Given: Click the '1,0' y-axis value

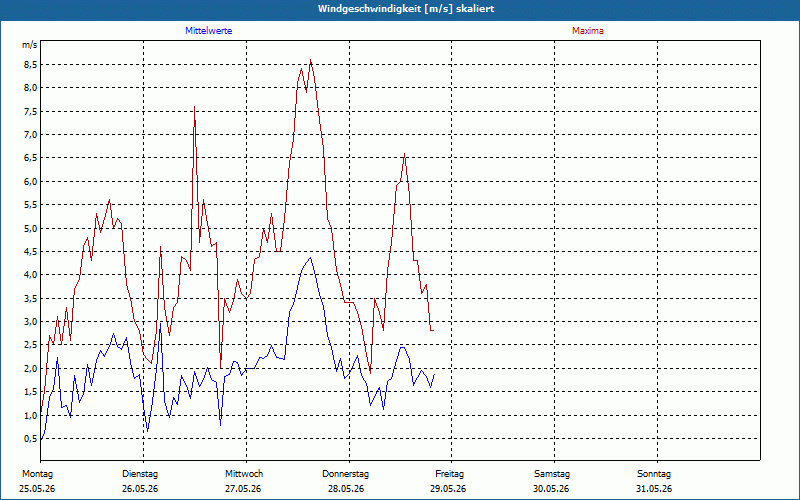Looking at the screenshot, I should [31, 415].
